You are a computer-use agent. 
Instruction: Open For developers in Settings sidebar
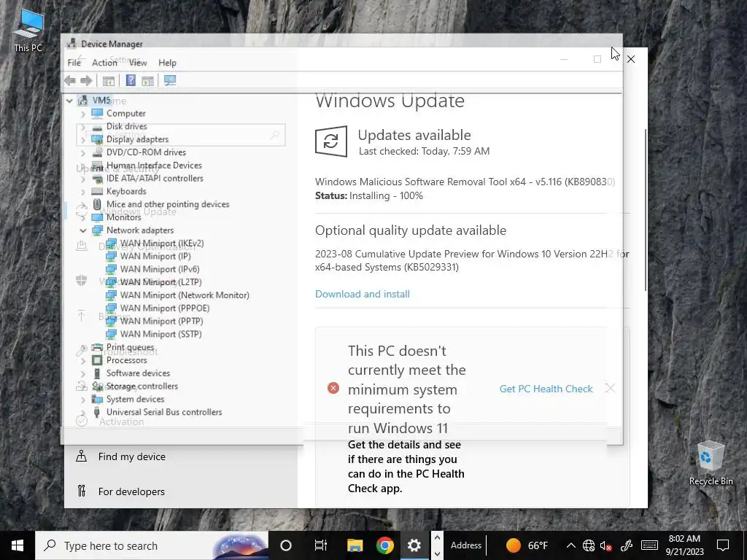pyautogui.click(x=131, y=491)
